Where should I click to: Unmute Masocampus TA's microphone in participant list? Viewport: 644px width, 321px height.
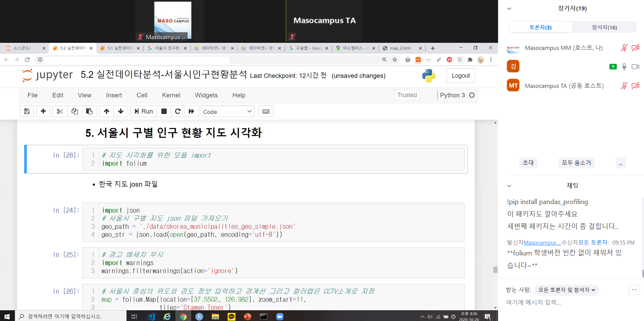624,86
